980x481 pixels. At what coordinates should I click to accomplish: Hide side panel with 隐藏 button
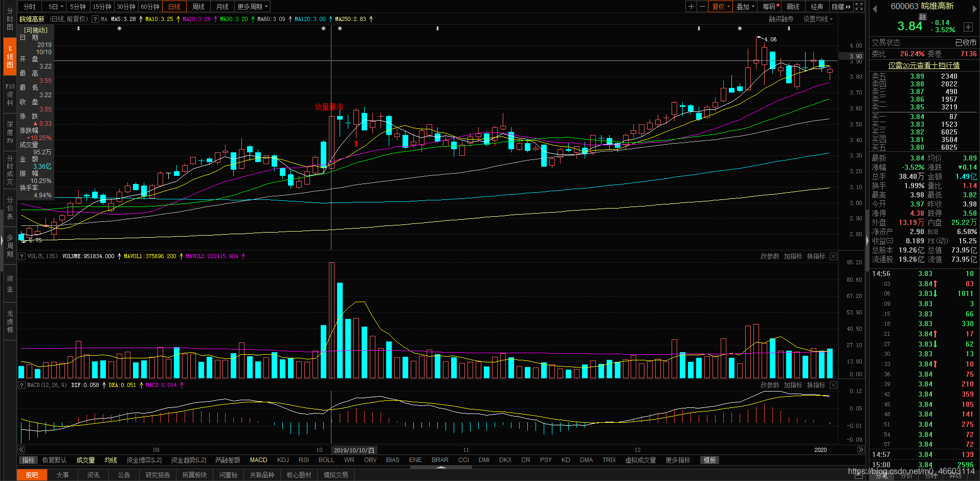pyautogui.click(x=841, y=7)
